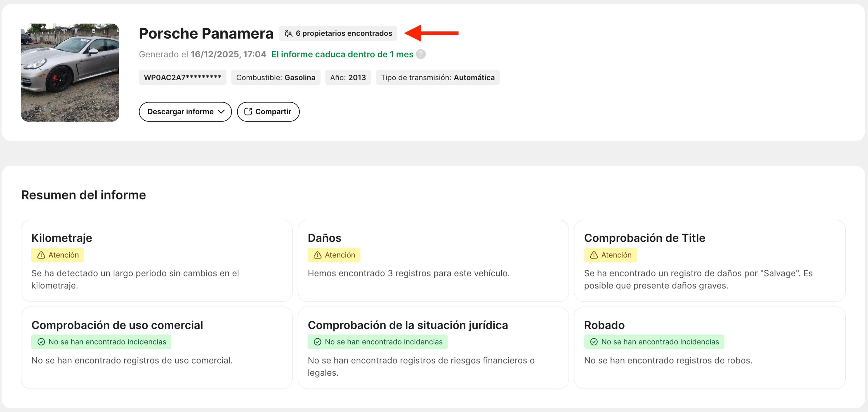Click the 'Resumen del informe' heading
Image resolution: width=868 pixels, height=412 pixels.
tap(84, 195)
